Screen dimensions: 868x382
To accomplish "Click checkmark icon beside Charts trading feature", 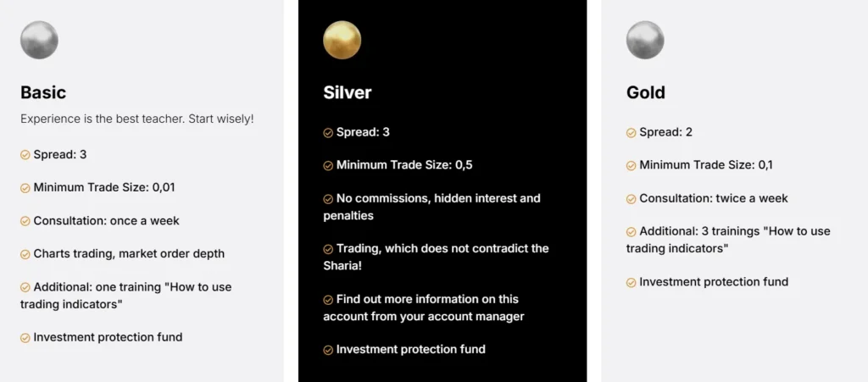I will pyautogui.click(x=25, y=254).
